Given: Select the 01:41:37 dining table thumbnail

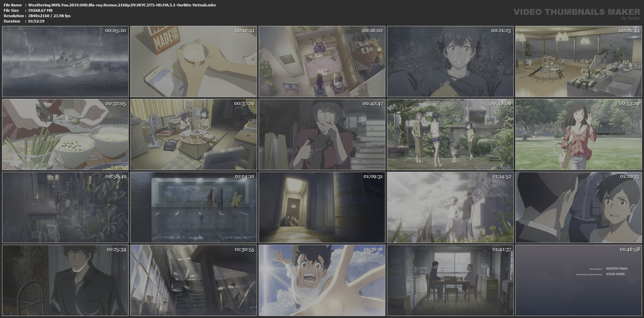Looking at the screenshot, I should coord(450,280).
